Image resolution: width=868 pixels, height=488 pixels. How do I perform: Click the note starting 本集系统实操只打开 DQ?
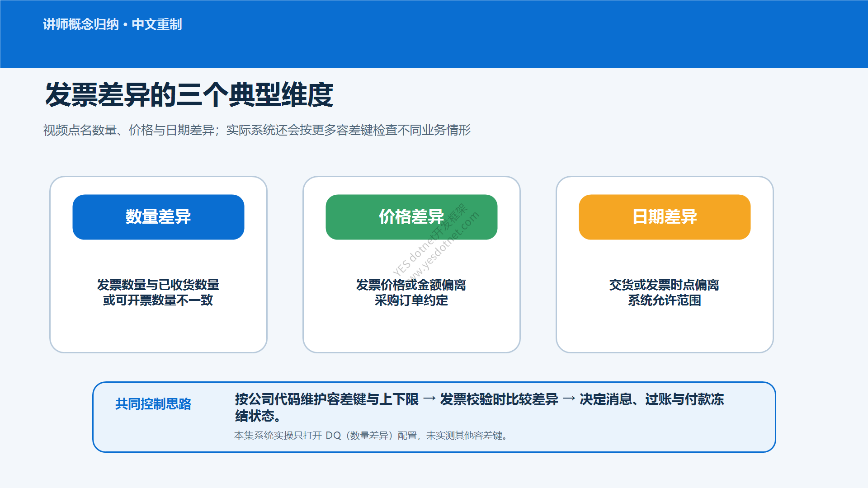(x=372, y=436)
